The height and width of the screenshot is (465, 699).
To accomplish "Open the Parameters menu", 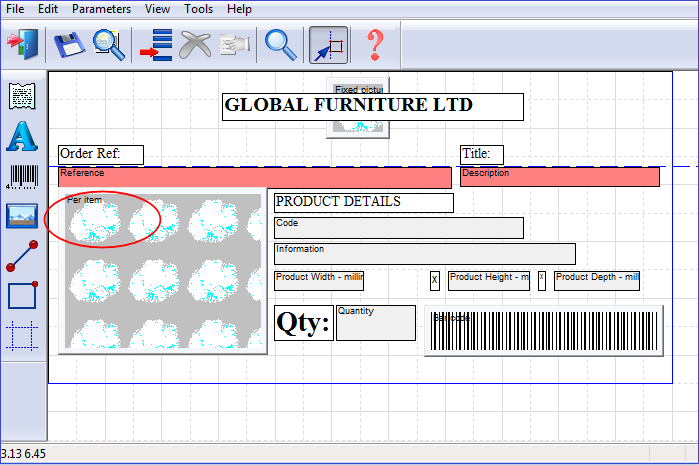I will (x=101, y=9).
